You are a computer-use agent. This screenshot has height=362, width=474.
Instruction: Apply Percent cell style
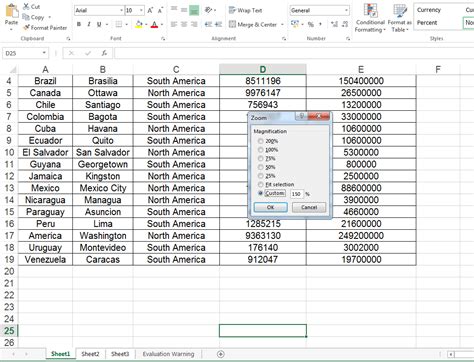tap(427, 23)
